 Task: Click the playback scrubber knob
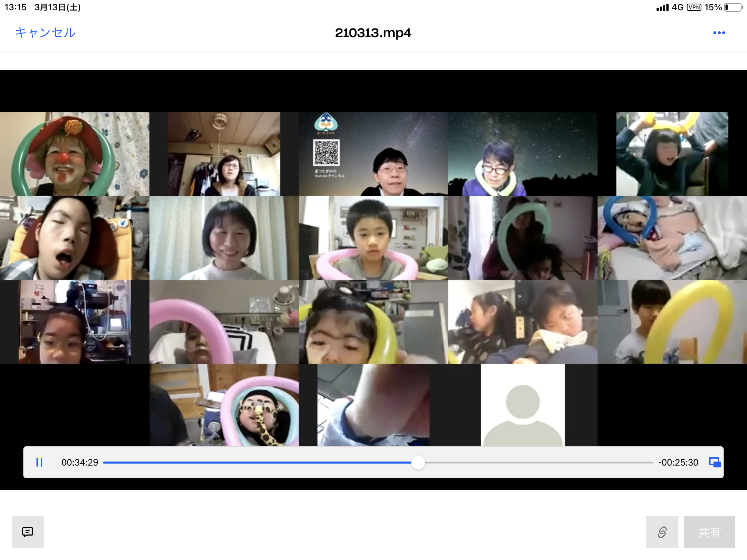[x=418, y=462]
